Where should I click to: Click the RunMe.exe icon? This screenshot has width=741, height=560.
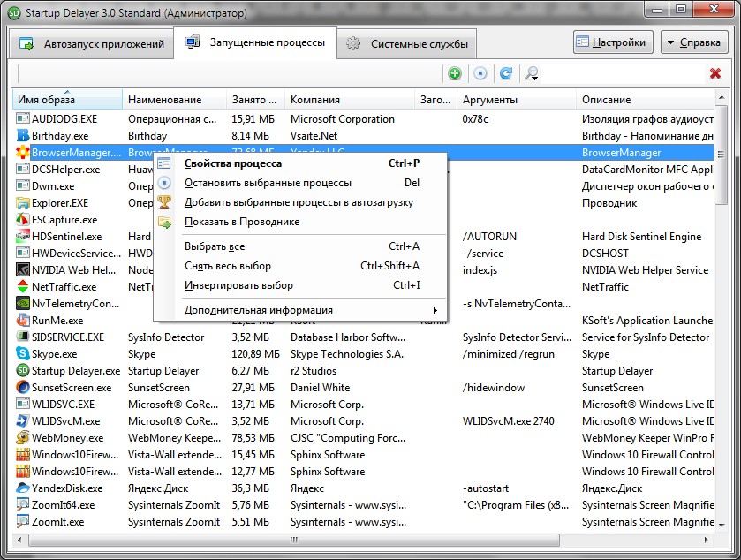point(23,321)
